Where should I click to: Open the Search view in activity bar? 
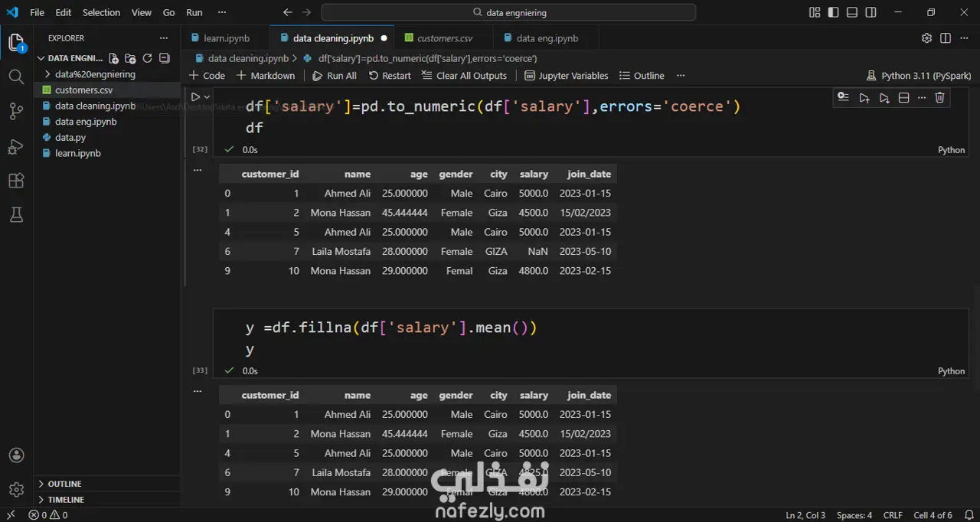(16, 77)
